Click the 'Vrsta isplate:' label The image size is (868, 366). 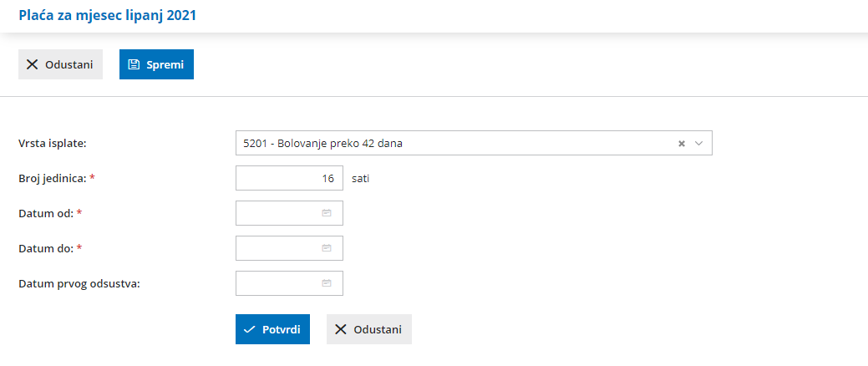(53, 144)
